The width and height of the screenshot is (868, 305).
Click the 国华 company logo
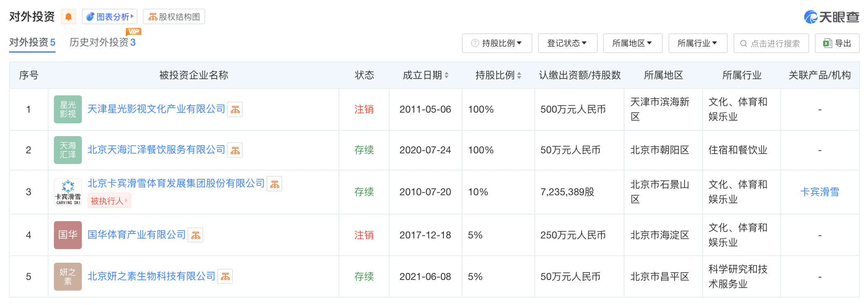(68, 235)
